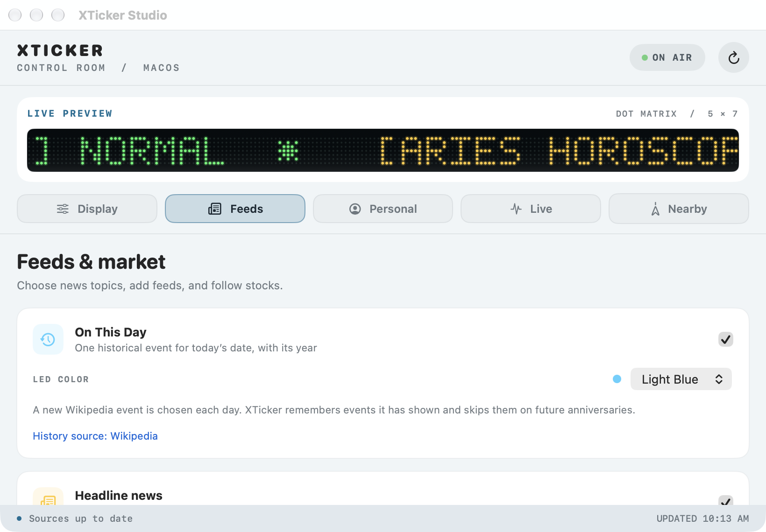Click the Choose news topics subtitle
Image resolution: width=766 pixels, height=532 pixels.
point(150,286)
